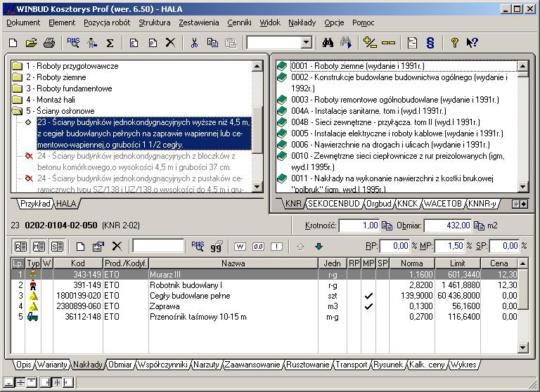The image size is (540, 392).
Task: Click right arrow to show more catalog tabs
Action: 524,204
